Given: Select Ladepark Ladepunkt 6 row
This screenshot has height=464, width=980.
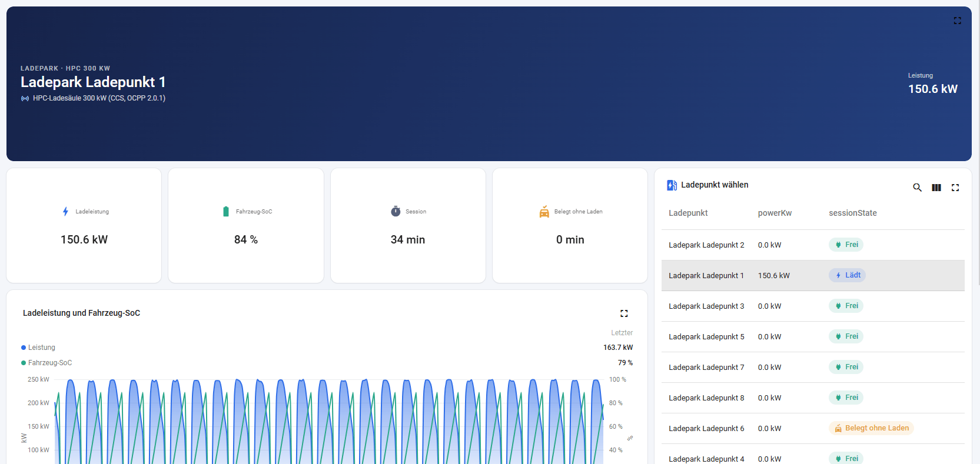Looking at the screenshot, I should click(813, 429).
